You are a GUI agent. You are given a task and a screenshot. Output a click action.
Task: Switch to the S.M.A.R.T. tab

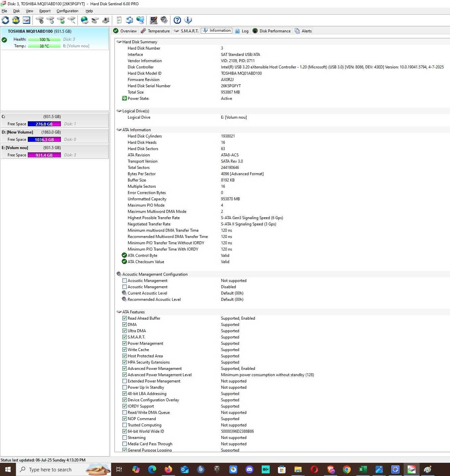tap(186, 31)
